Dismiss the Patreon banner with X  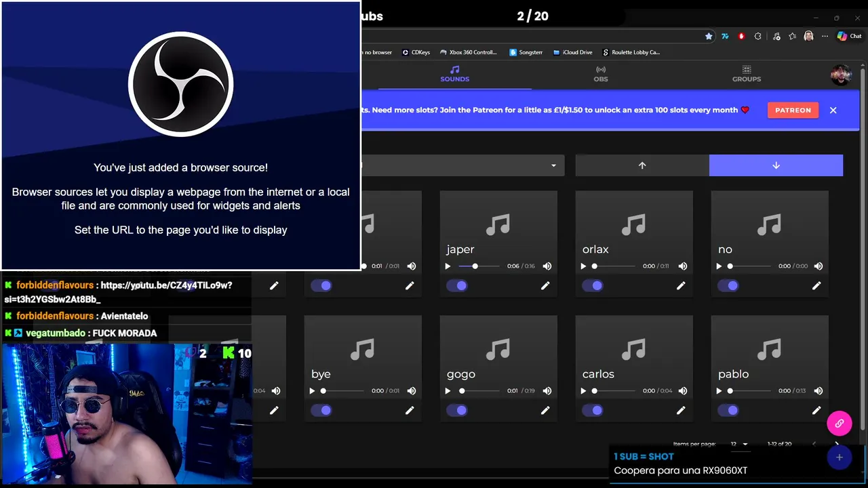pos(833,110)
